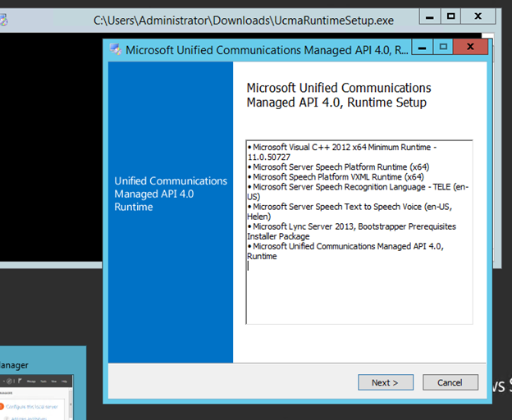Close the Unified Communications setup dialog
This screenshot has width=512, height=420.
point(469,48)
